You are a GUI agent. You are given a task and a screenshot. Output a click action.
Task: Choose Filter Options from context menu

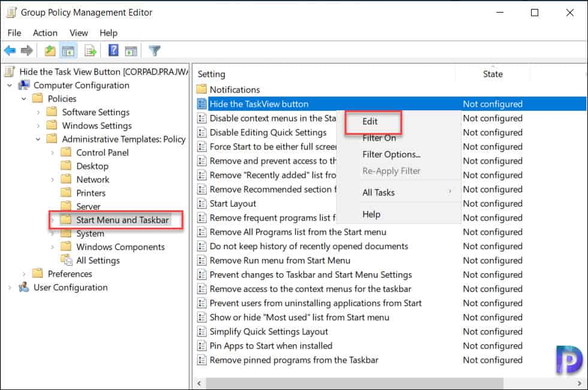click(391, 155)
